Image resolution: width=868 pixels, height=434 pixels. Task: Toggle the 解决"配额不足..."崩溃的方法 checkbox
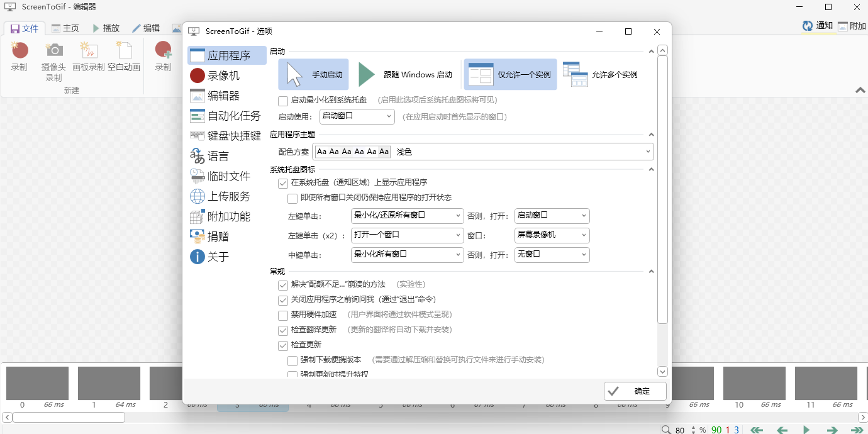coord(283,285)
